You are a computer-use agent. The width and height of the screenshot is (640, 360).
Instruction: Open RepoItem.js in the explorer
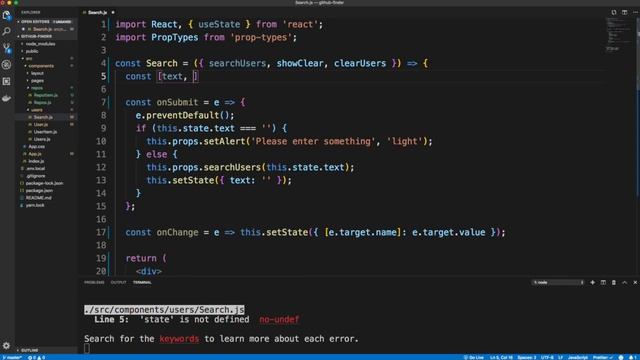(45, 95)
